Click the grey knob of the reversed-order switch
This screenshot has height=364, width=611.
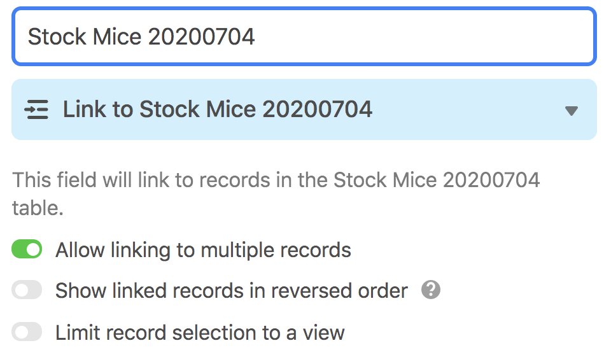(x=20, y=290)
